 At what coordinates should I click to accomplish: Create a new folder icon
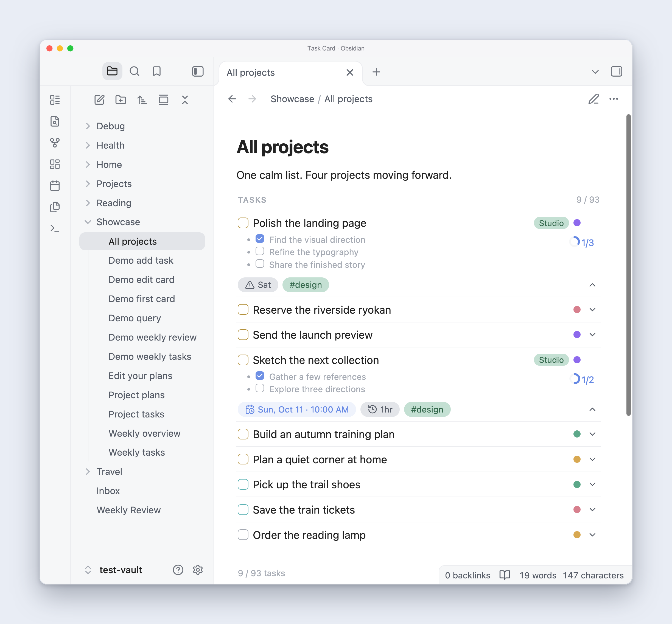click(121, 100)
